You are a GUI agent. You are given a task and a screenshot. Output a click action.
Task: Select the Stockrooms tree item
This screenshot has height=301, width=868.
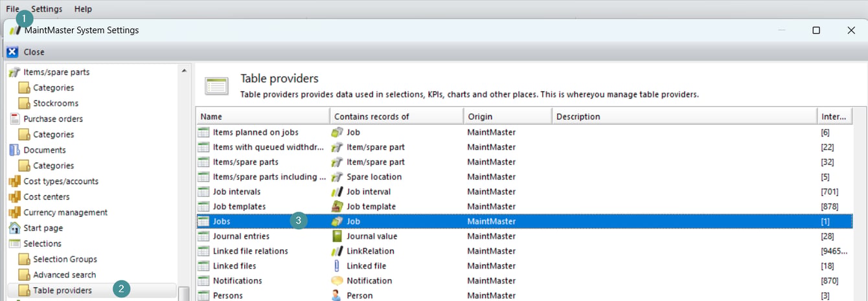click(x=56, y=103)
